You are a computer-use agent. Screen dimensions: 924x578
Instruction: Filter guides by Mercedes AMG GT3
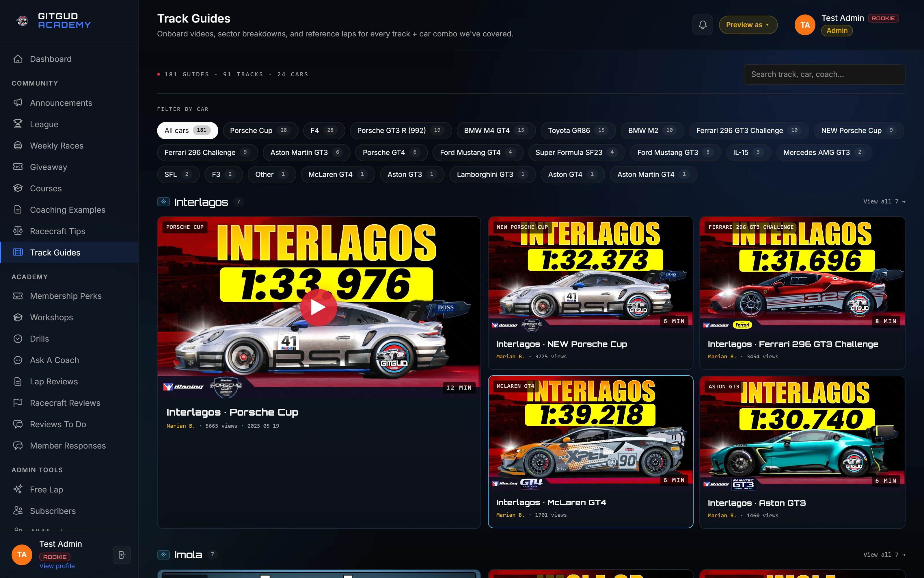[x=824, y=152]
